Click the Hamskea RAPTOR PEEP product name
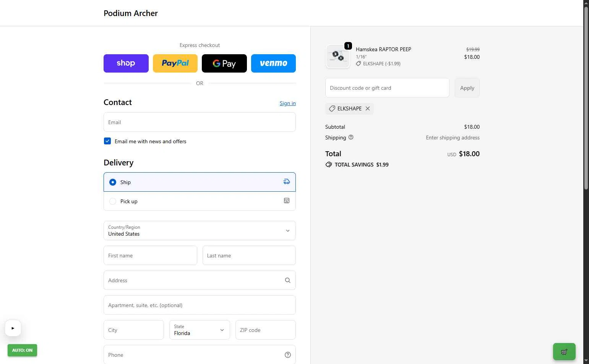 click(383, 49)
